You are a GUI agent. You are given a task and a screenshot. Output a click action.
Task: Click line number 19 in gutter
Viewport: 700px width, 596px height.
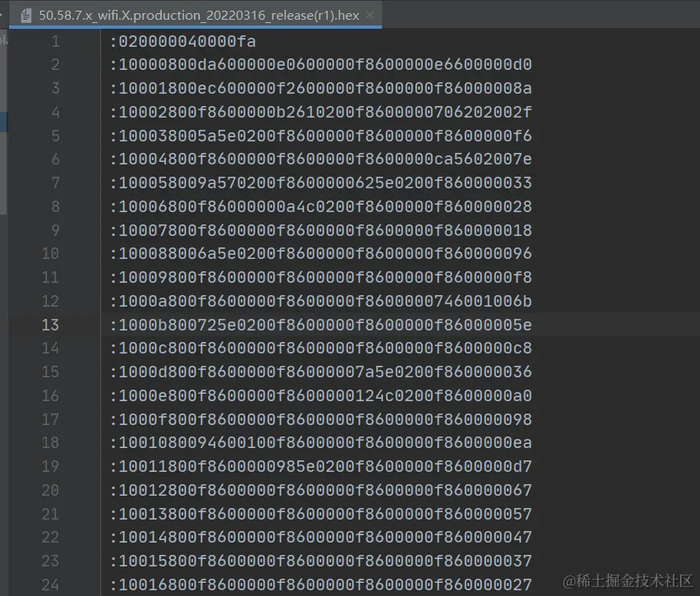(50, 466)
